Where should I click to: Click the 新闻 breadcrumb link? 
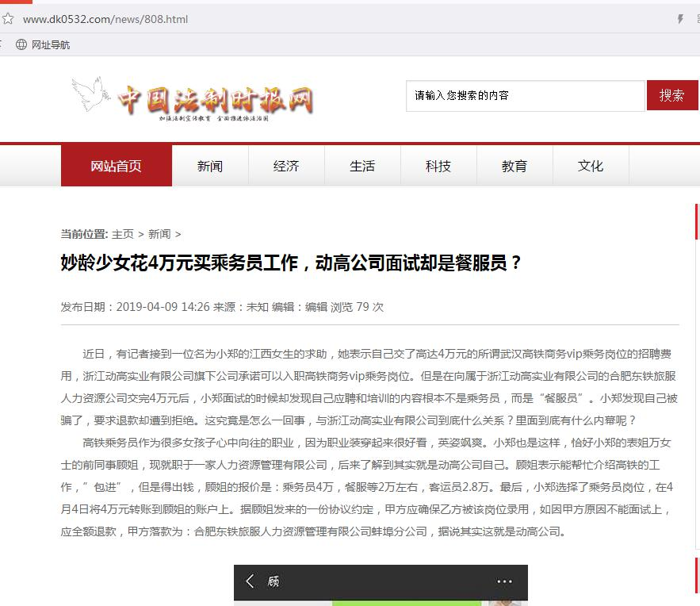point(159,234)
